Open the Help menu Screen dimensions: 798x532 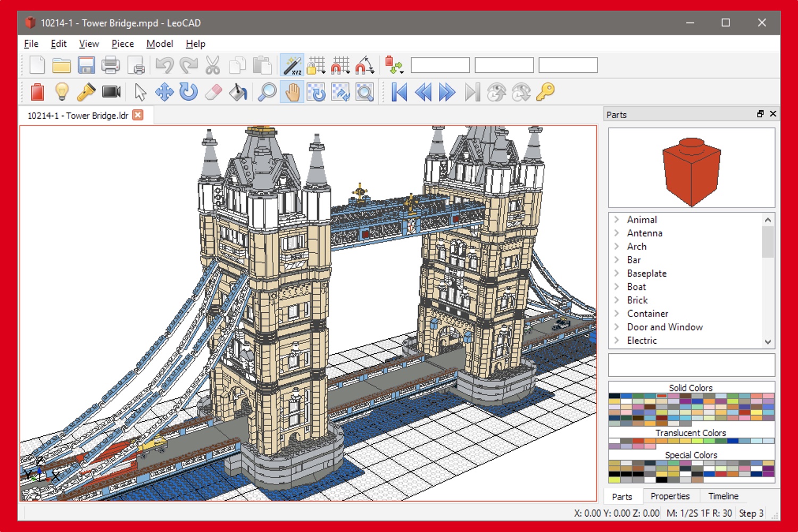195,44
